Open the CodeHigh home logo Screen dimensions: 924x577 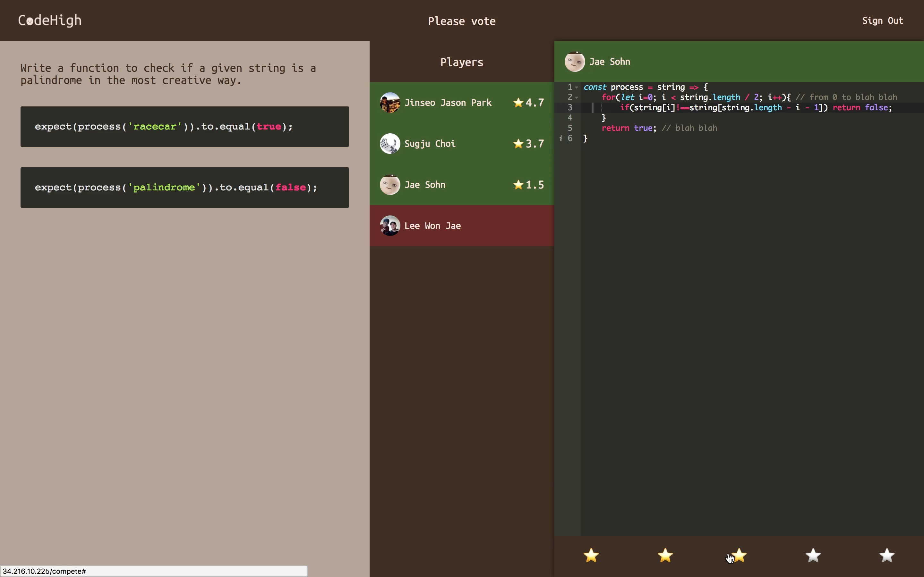(x=50, y=21)
